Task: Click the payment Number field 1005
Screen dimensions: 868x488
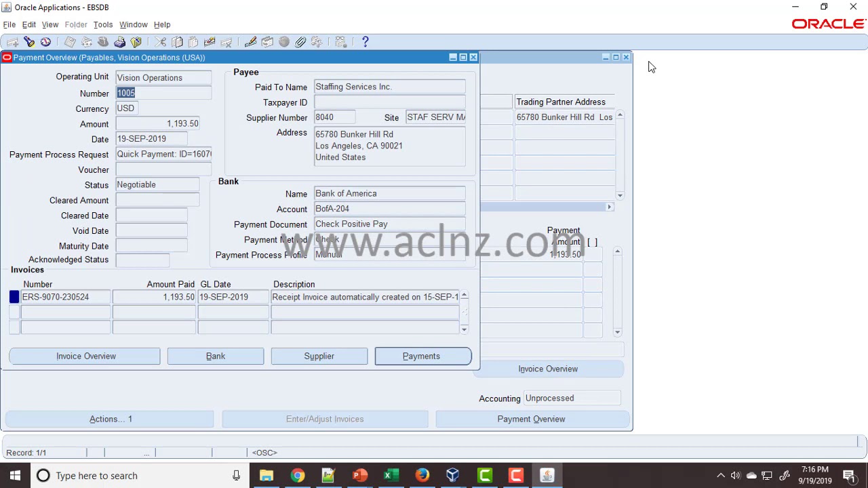Action: click(x=163, y=93)
